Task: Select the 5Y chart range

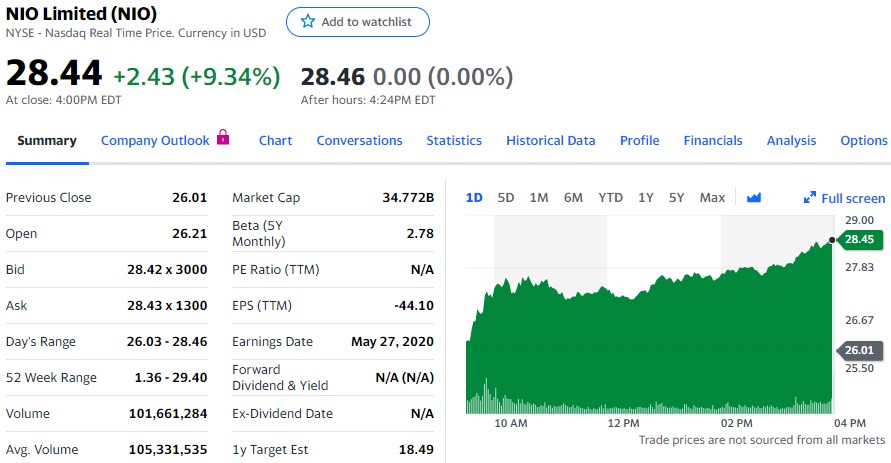Action: point(676,198)
